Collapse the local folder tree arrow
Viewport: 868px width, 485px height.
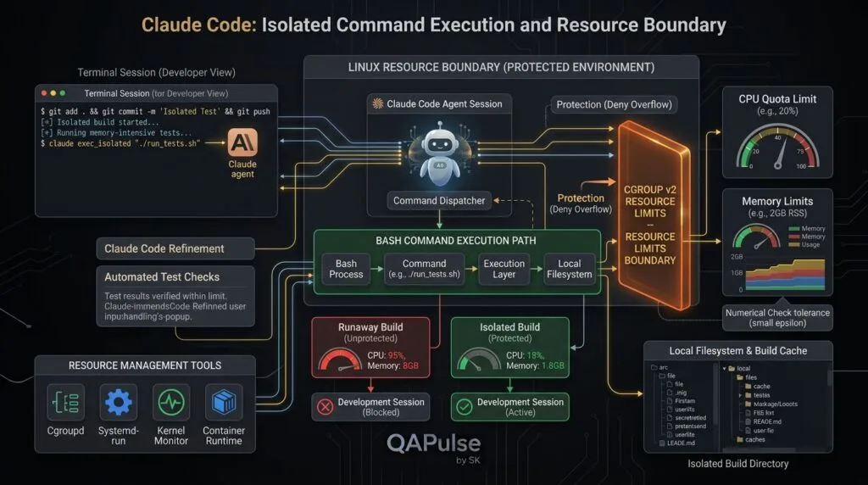pyautogui.click(x=724, y=369)
